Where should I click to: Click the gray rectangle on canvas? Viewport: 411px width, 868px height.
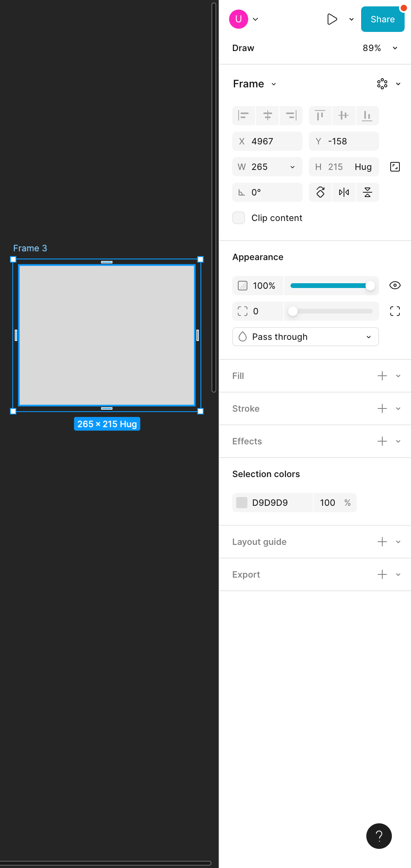point(107,335)
